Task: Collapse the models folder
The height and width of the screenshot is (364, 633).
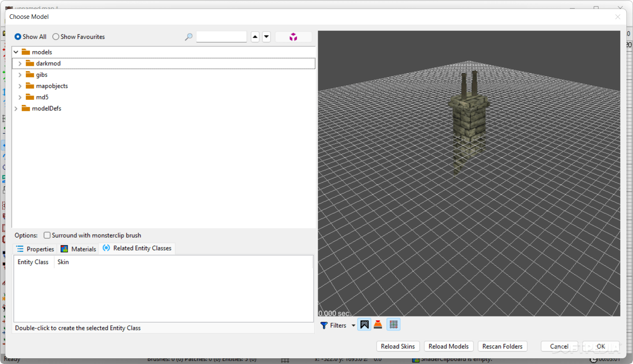Action: click(16, 52)
